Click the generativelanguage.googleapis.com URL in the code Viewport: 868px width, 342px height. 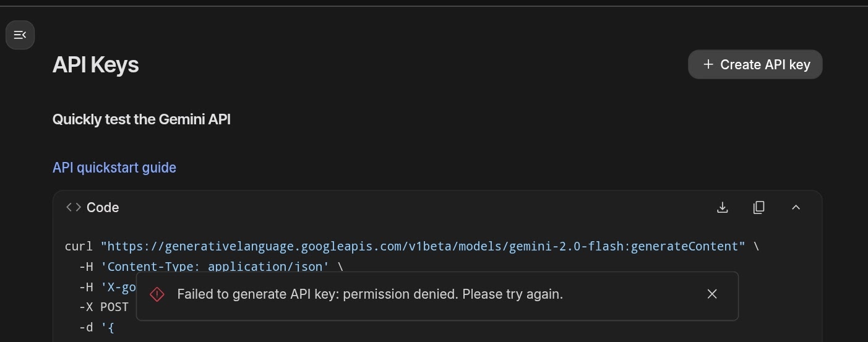(x=423, y=246)
